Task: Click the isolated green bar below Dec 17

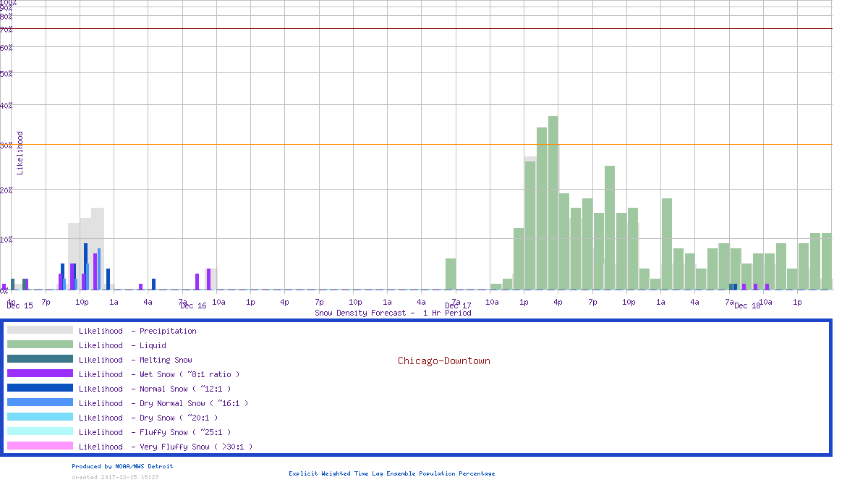Action: [x=451, y=274]
